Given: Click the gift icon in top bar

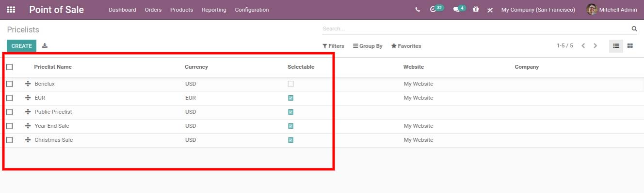Looking at the screenshot, I should [476, 9].
